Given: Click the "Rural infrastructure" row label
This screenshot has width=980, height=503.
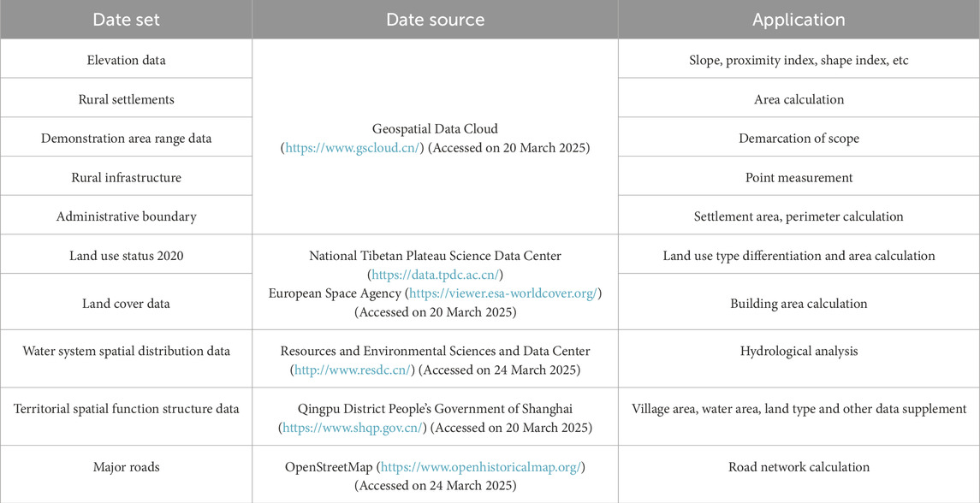Looking at the screenshot, I should pyautogui.click(x=126, y=177).
